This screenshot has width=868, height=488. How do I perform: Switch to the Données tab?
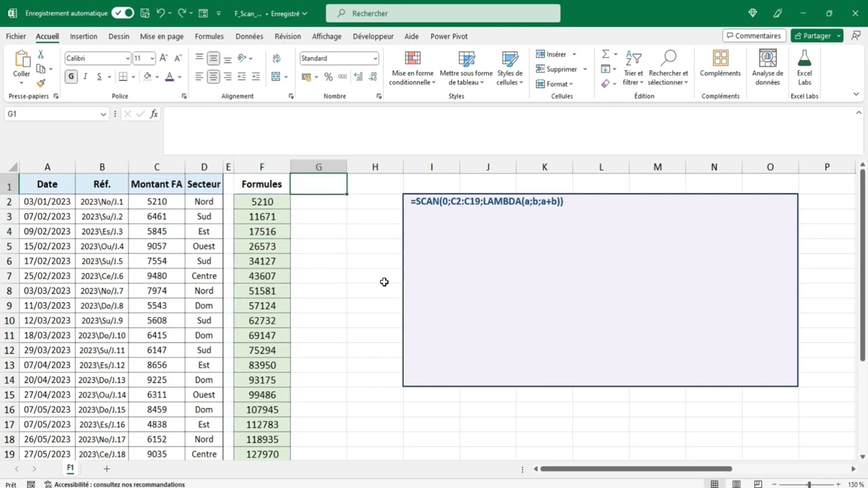[x=250, y=37]
